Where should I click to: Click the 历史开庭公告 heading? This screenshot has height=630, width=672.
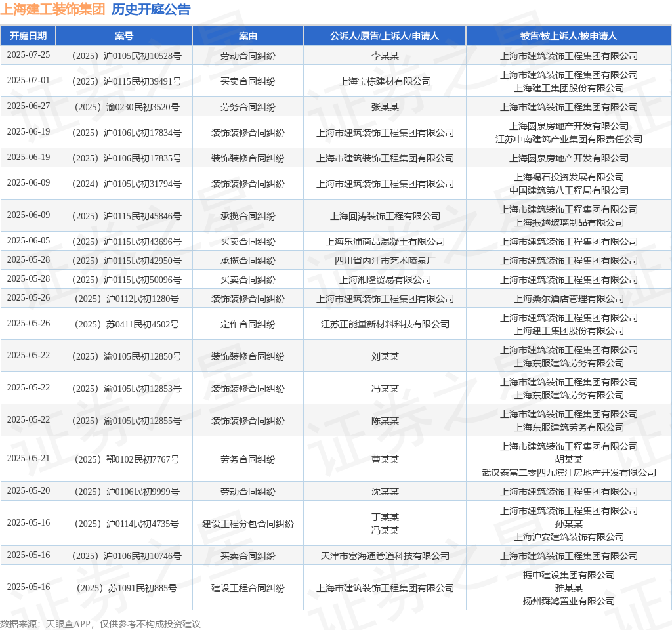(151, 9)
